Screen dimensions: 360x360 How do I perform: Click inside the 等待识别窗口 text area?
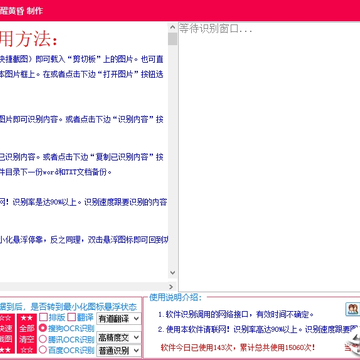(x=269, y=157)
